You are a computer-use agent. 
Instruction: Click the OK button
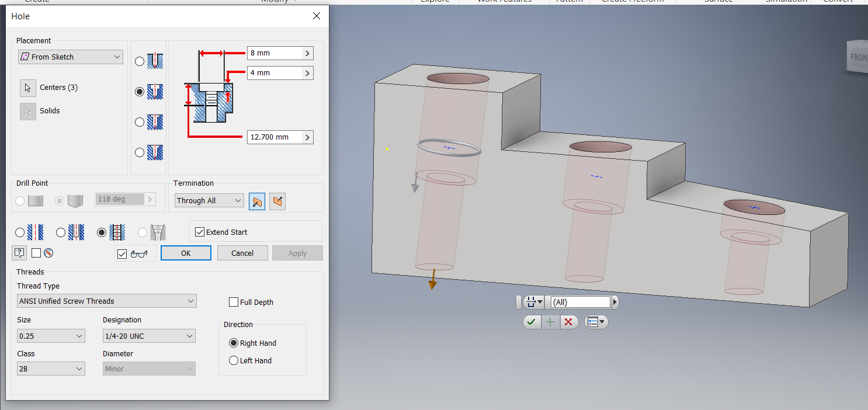pyautogui.click(x=186, y=253)
